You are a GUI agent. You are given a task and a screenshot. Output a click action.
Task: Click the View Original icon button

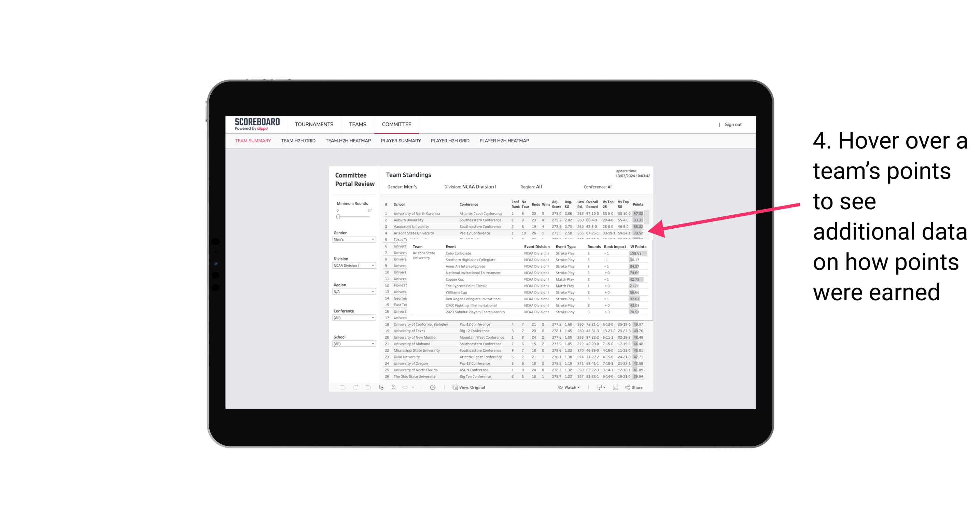(454, 387)
